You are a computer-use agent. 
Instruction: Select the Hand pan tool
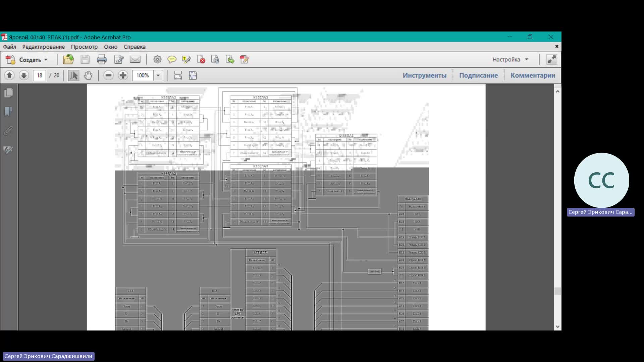point(88,75)
